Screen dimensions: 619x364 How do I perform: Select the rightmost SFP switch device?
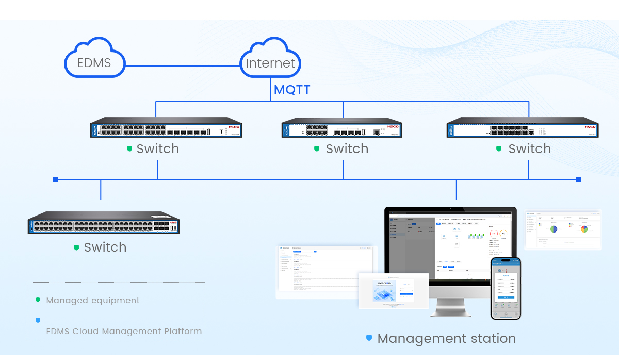[522, 127]
